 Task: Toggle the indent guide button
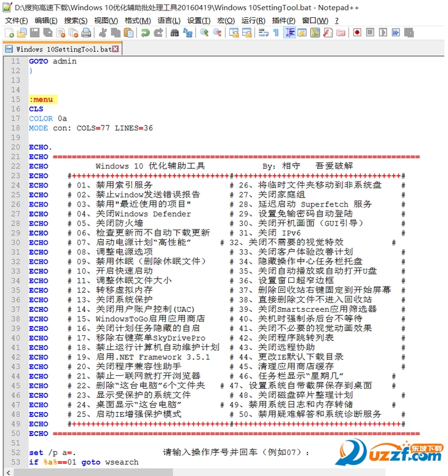coord(289,33)
